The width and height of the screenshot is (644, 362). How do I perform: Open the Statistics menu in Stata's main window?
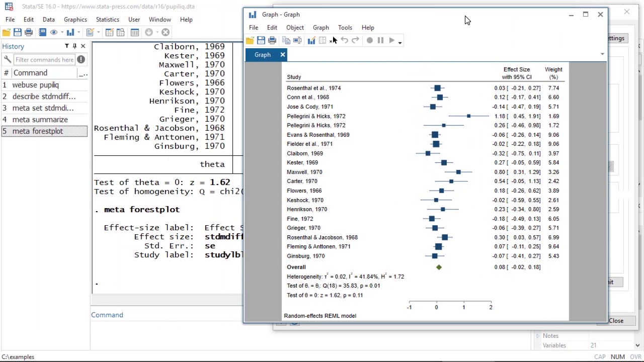coord(108,20)
